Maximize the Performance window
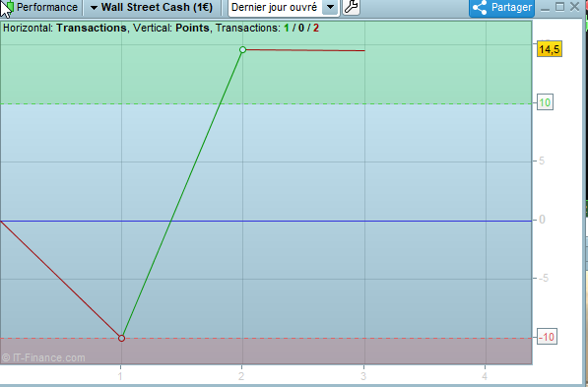 (x=559, y=7)
